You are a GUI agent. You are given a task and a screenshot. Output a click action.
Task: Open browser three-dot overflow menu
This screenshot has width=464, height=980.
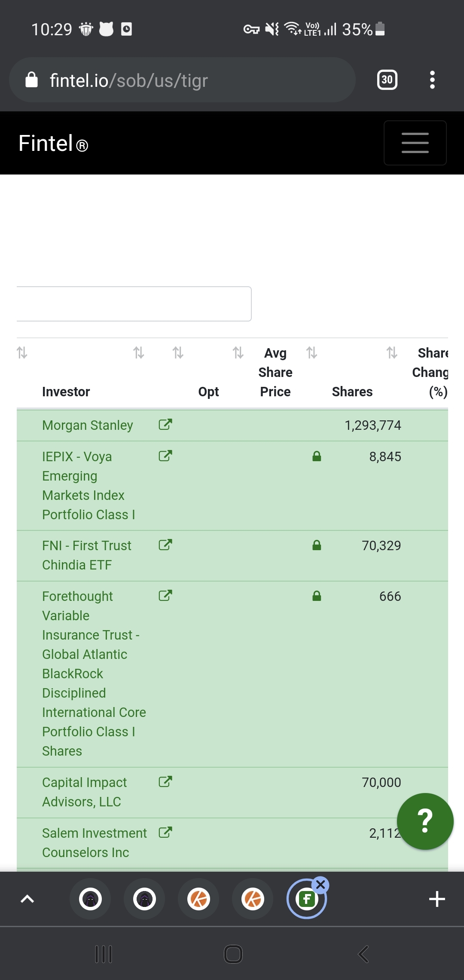[x=432, y=80]
